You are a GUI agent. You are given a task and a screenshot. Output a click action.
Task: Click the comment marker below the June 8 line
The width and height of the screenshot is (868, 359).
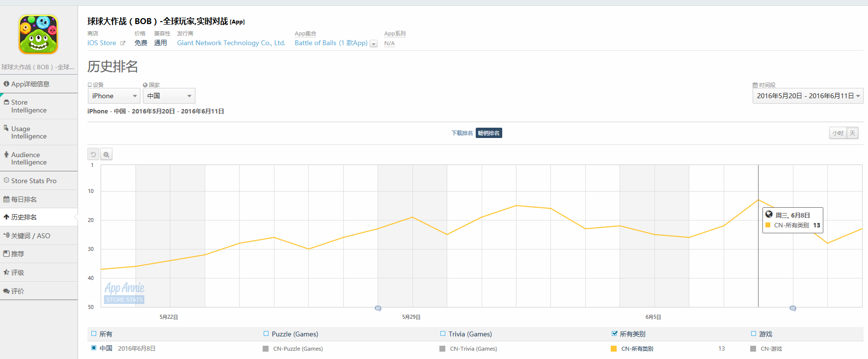point(793,308)
